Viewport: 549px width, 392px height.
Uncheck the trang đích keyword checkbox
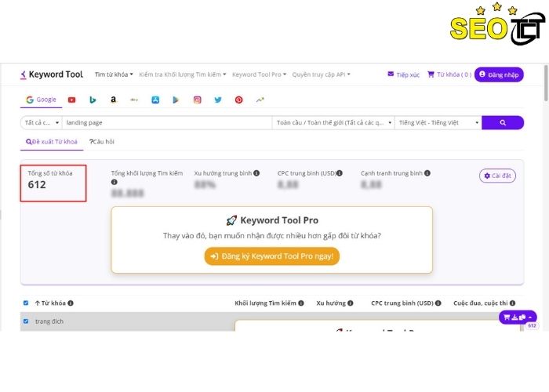point(26,321)
